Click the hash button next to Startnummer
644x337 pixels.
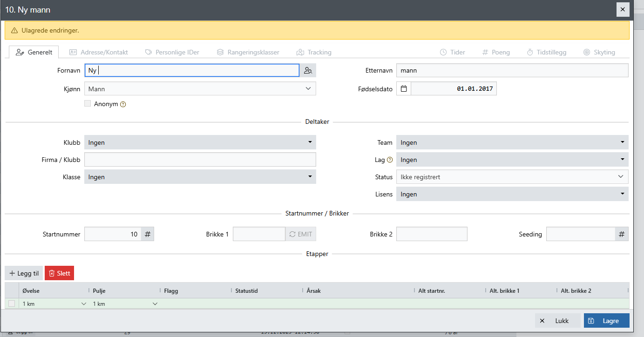pyautogui.click(x=148, y=234)
